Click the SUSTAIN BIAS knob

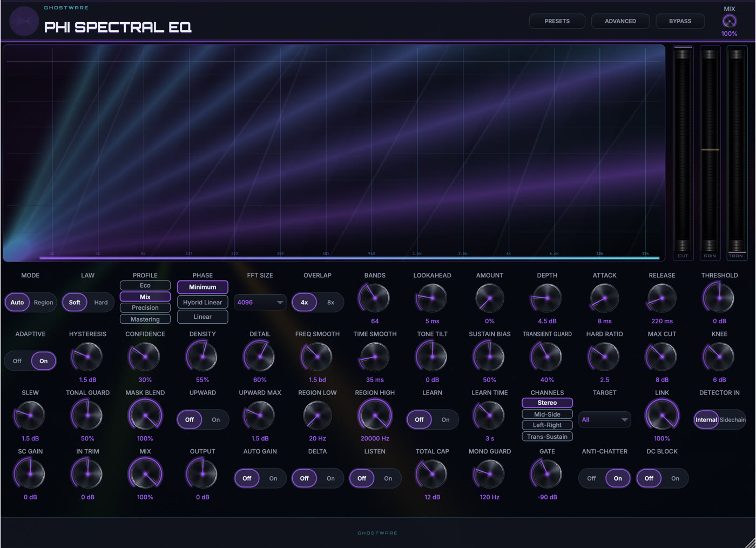[x=490, y=357]
